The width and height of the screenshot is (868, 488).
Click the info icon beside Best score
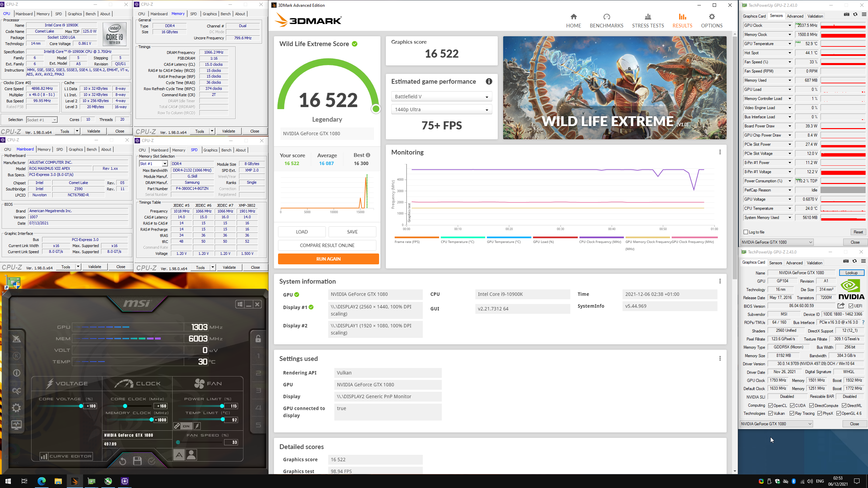point(368,155)
